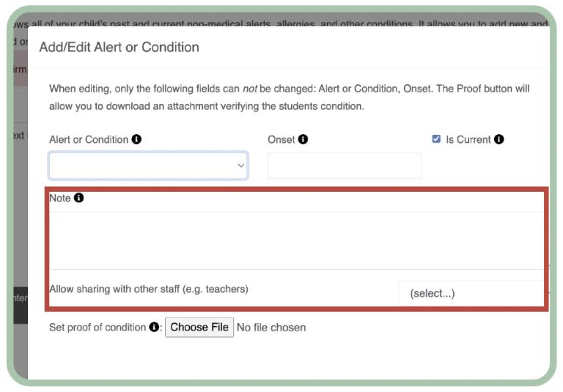Click the Set proof of condition label
Screen dimensions: 563x392
pos(97,328)
